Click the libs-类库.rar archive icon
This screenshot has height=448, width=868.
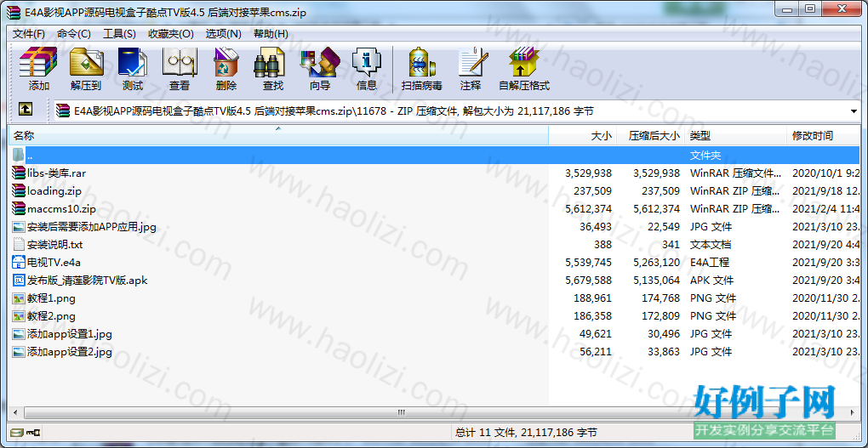pos(19,173)
